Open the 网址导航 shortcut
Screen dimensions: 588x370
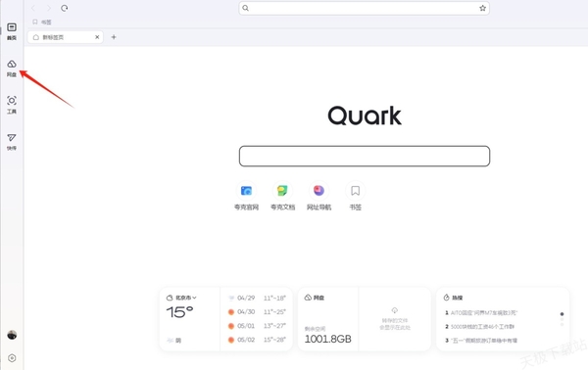point(319,196)
